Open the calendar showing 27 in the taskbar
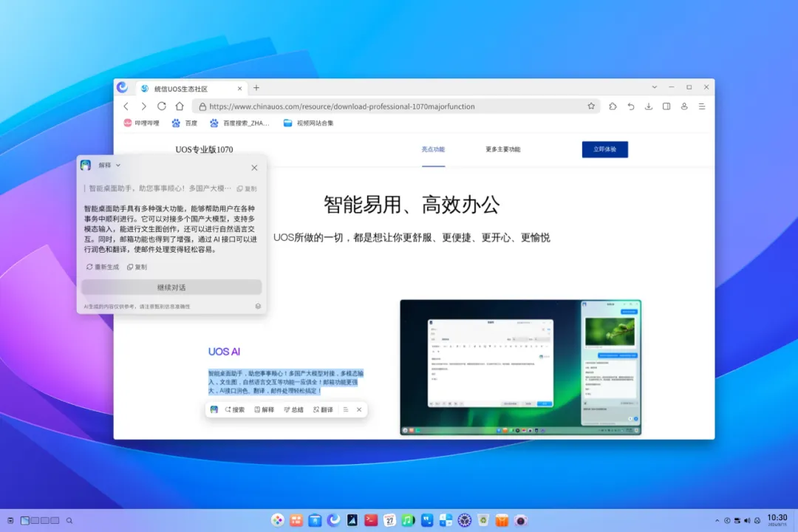Screen dimensions: 798x532 click(389, 520)
